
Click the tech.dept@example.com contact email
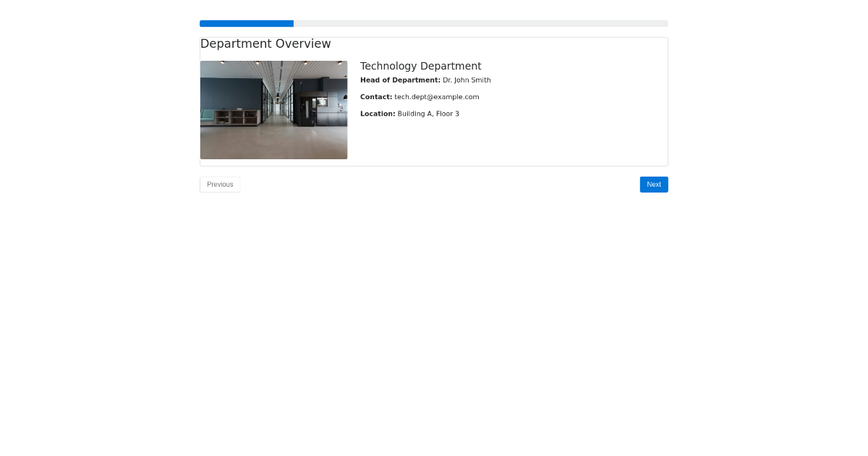(436, 96)
